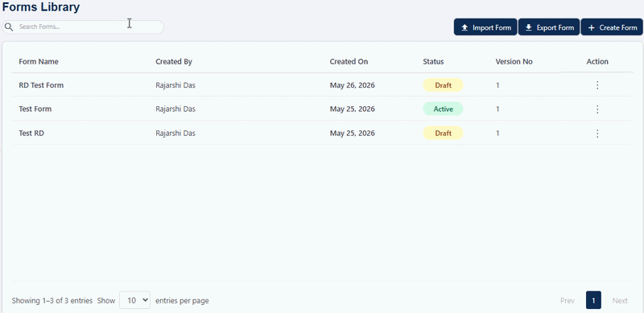Click the Status column header
The width and height of the screenshot is (644, 313).
pyautogui.click(x=433, y=62)
